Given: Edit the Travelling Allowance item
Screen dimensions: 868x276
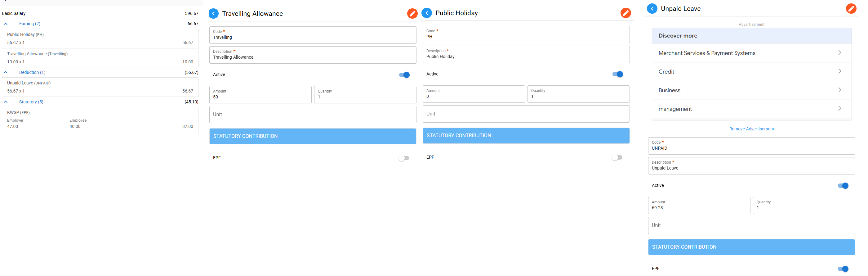Looking at the screenshot, I should click(x=412, y=13).
